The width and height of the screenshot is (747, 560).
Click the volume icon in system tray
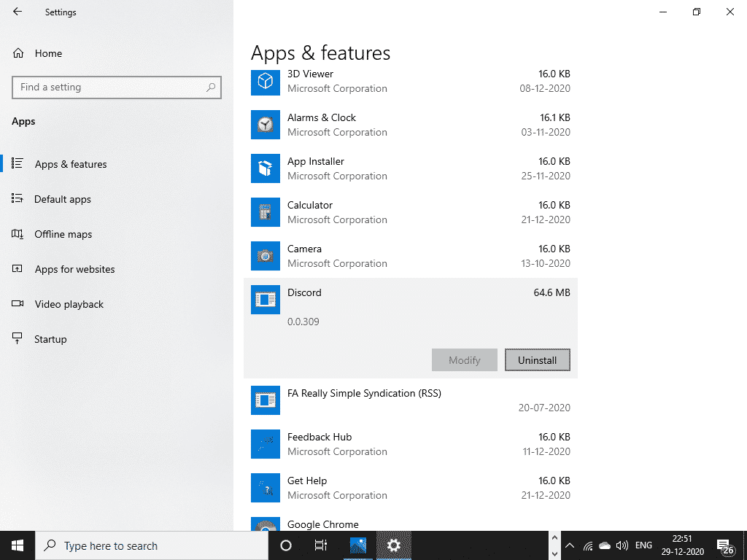(x=622, y=545)
